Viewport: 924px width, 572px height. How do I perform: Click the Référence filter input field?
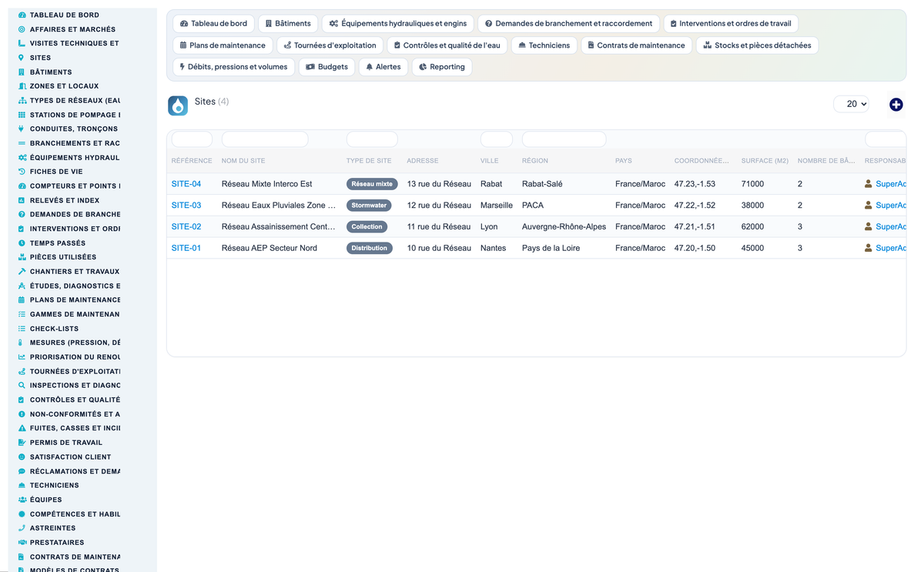click(x=192, y=139)
